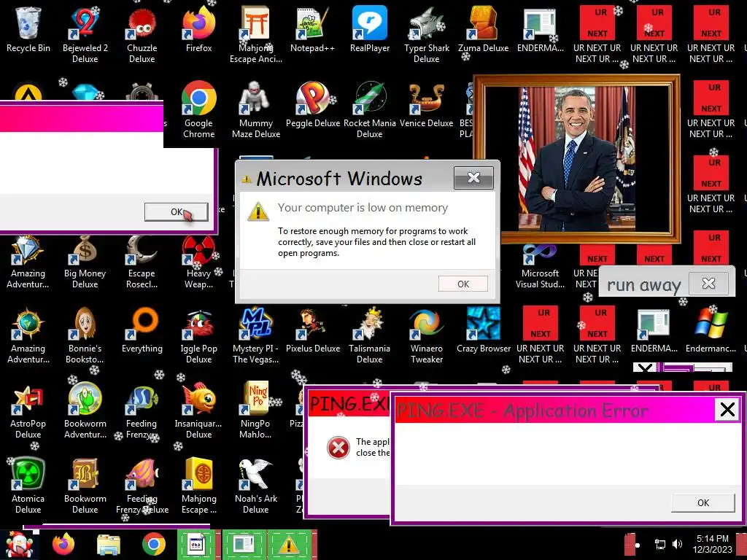This screenshot has width=747, height=560.
Task: Click the 'run away' title text
Action: [x=644, y=285]
